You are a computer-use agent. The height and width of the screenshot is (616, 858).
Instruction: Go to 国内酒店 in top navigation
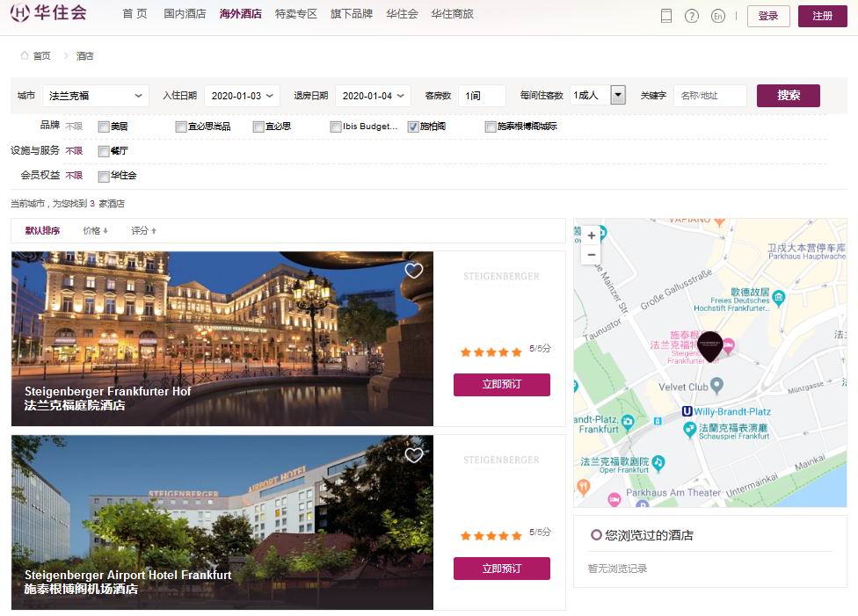(185, 14)
